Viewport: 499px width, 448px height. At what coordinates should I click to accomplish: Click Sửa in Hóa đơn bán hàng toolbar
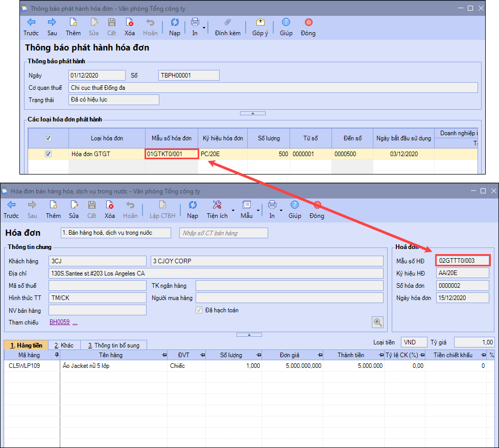(x=74, y=210)
